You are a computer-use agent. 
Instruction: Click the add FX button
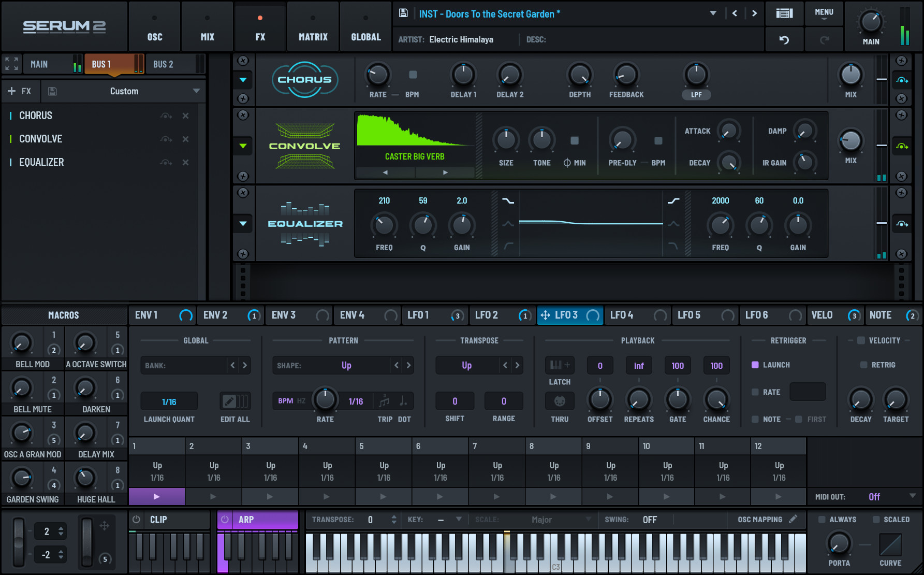(x=20, y=91)
